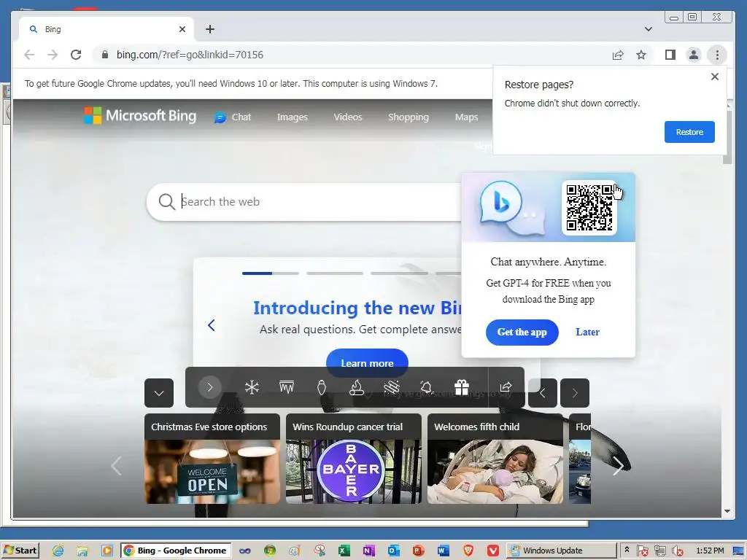
Task: Open PowerPoint from taskbar
Action: 418,551
